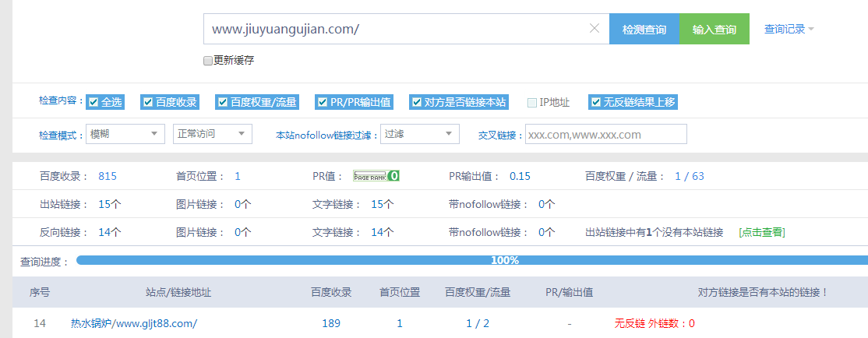Image resolution: width=868 pixels, height=338 pixels.
Task: Open the nofollow 过滤 dropdown
Action: click(419, 134)
